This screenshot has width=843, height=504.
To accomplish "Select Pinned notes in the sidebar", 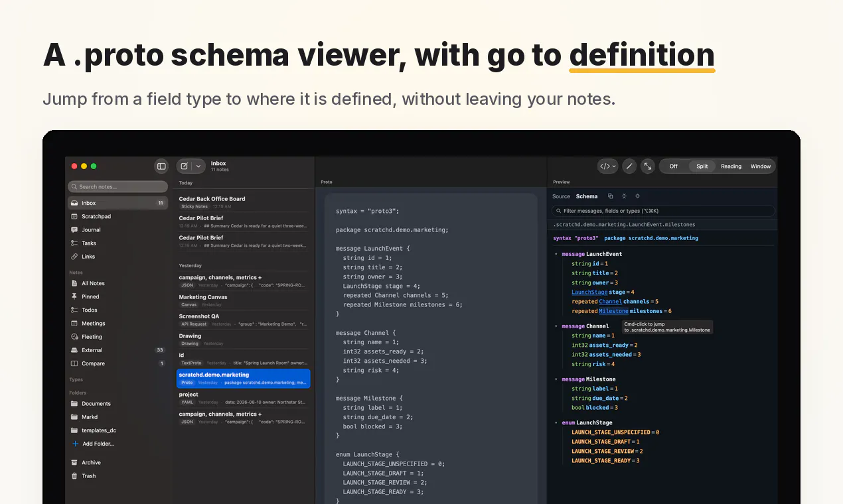I will coord(118,296).
